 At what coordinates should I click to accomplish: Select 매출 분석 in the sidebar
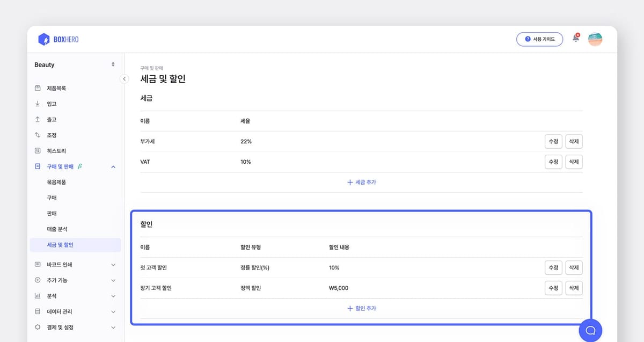[57, 229]
